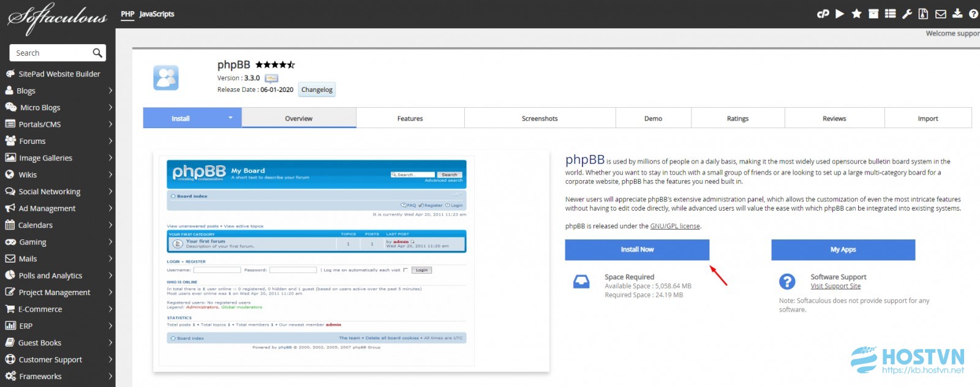980x387 pixels.
Task: Click the blue Install Now button
Action: pos(637,249)
